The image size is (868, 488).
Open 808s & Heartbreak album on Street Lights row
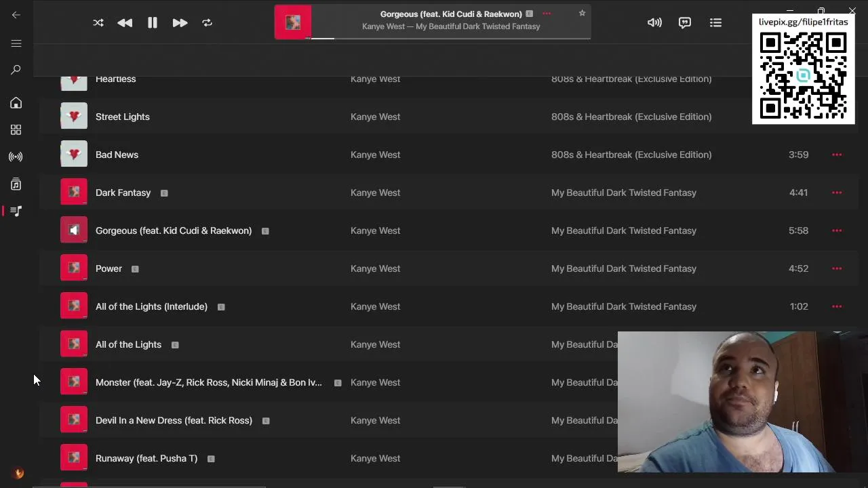(x=631, y=117)
